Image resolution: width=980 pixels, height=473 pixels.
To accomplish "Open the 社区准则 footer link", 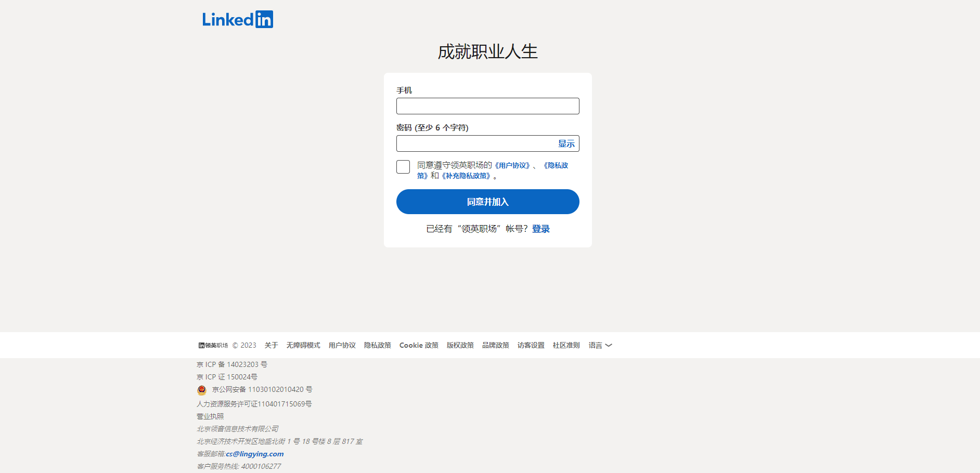I will (x=566, y=345).
